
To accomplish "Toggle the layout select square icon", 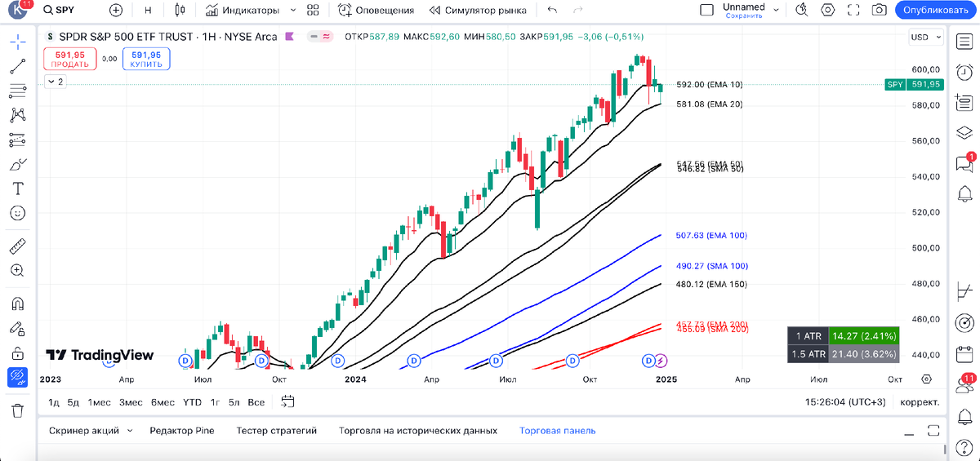I will 707,10.
